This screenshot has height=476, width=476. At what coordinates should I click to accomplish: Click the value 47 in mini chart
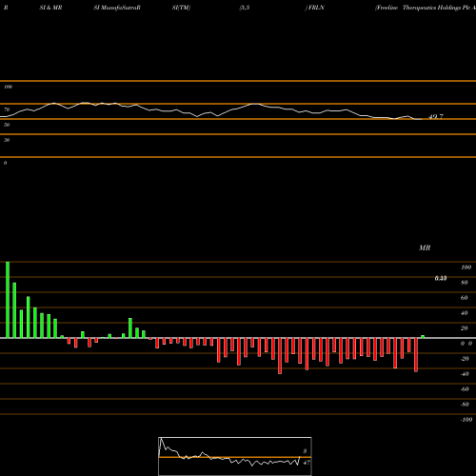click(x=307, y=463)
